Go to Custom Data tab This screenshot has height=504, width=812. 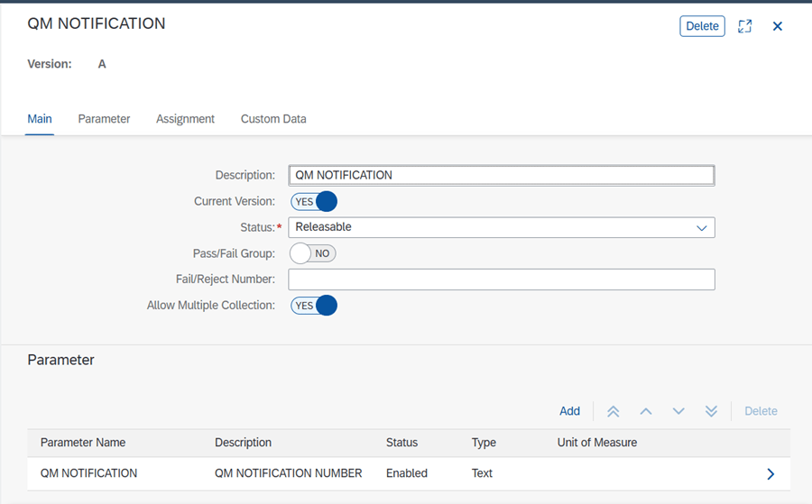tap(273, 119)
